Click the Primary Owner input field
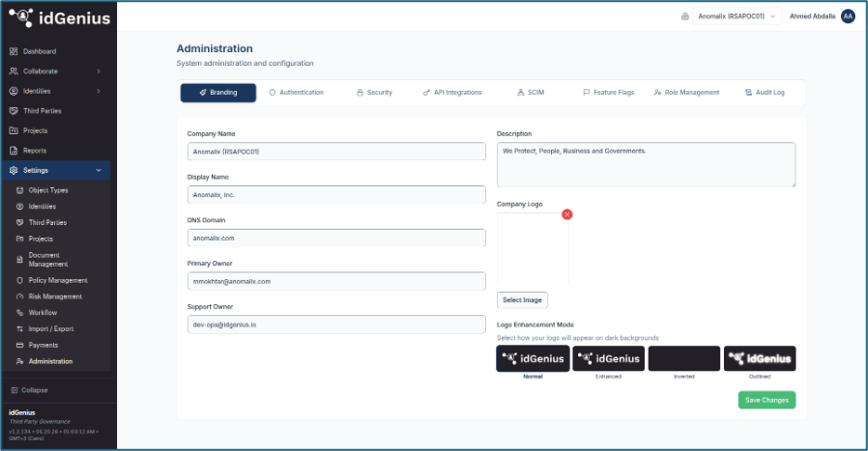868x451 pixels. coord(336,281)
